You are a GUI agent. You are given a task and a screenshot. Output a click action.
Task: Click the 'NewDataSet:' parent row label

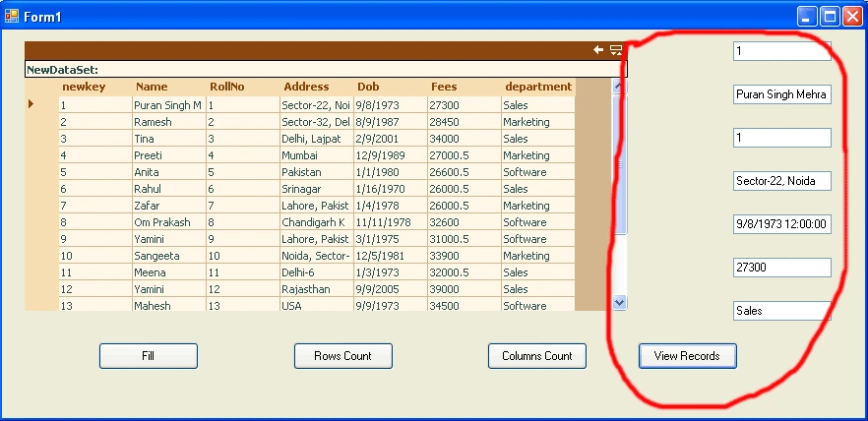63,70
